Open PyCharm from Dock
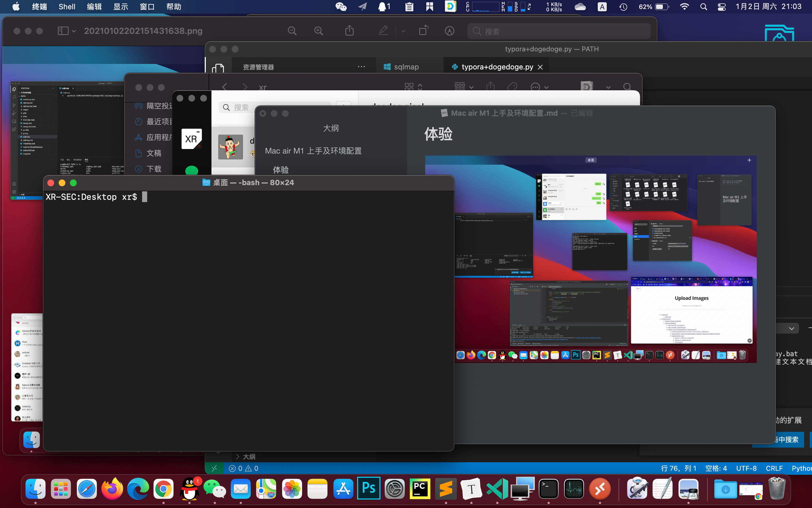The height and width of the screenshot is (508, 812). point(420,489)
